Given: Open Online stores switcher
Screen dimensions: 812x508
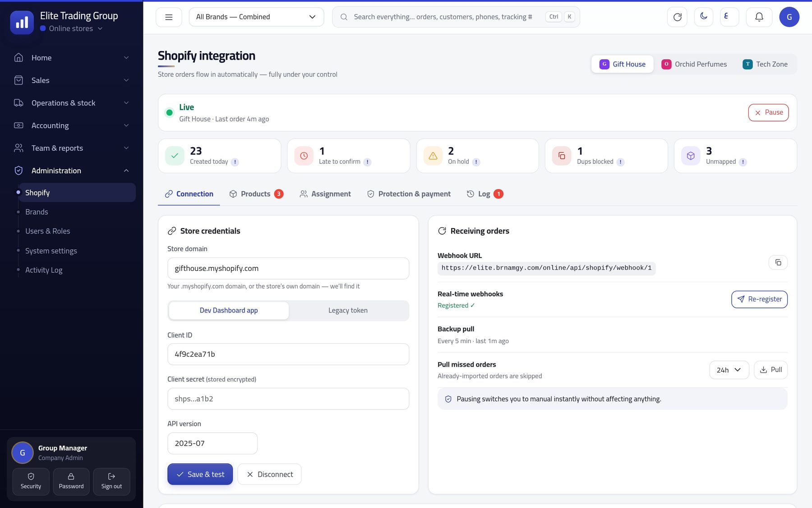Looking at the screenshot, I should [x=71, y=28].
